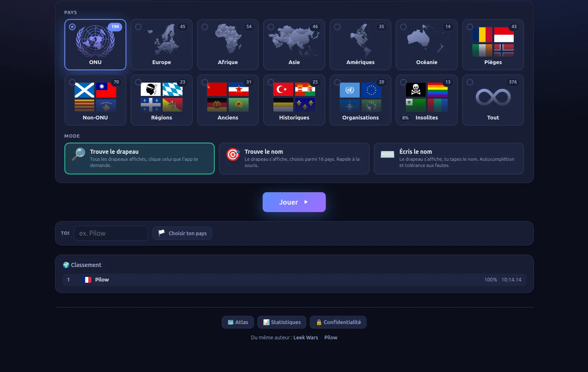
Task: Focus the player name input field
Action: point(111,233)
